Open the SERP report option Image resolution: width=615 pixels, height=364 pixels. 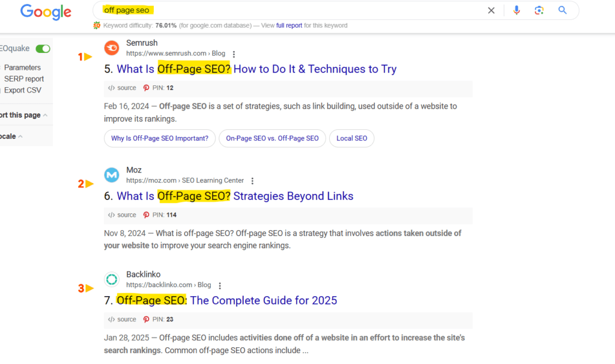click(x=24, y=79)
